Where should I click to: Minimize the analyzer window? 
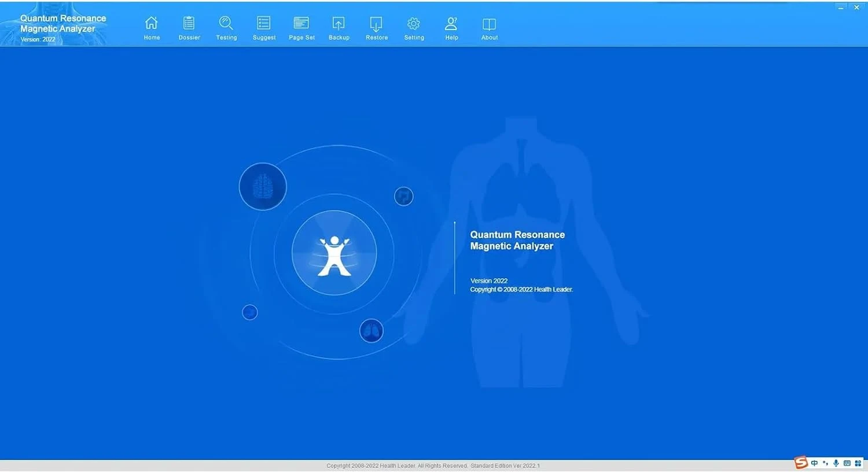(840, 8)
